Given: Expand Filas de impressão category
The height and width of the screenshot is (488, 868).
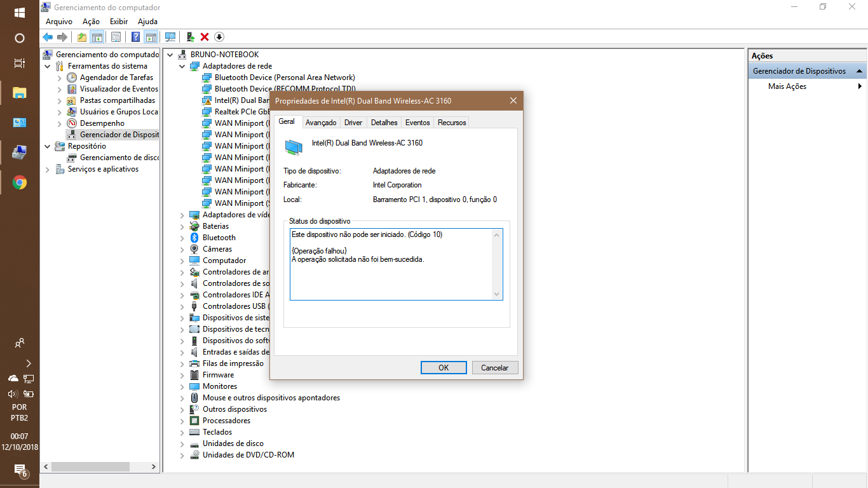Looking at the screenshot, I should tap(182, 363).
